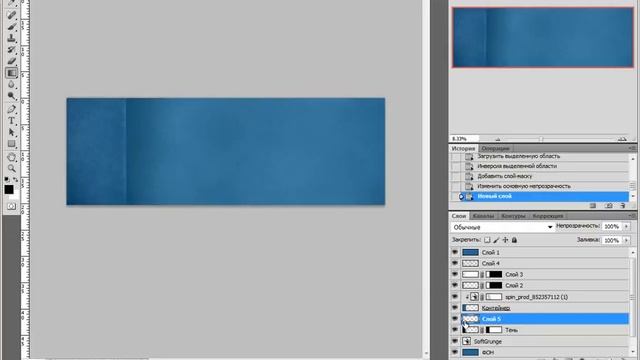640x360 pixels.
Task: Open the Заливка fill slider arrow
Action: [x=627, y=240]
